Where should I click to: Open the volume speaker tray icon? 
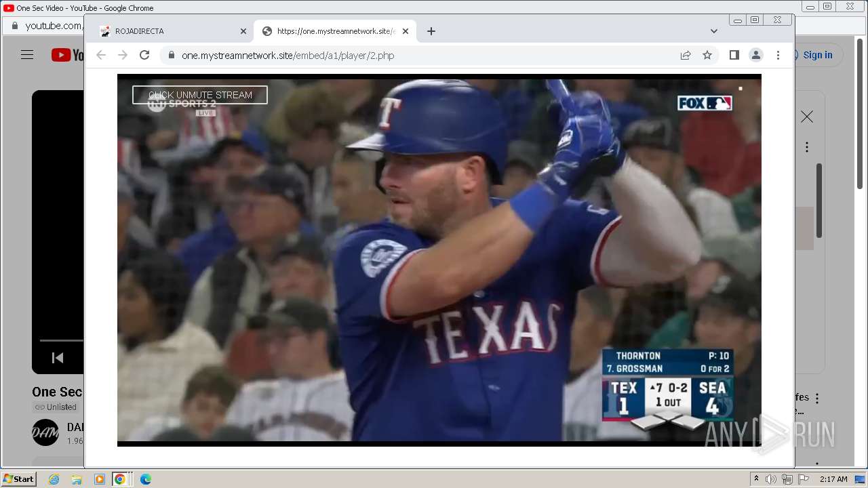771,479
